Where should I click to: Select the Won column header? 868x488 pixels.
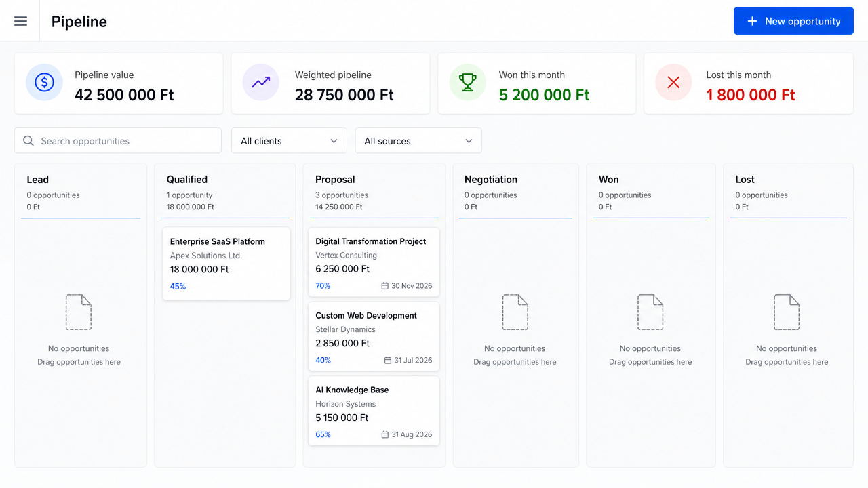608,180
